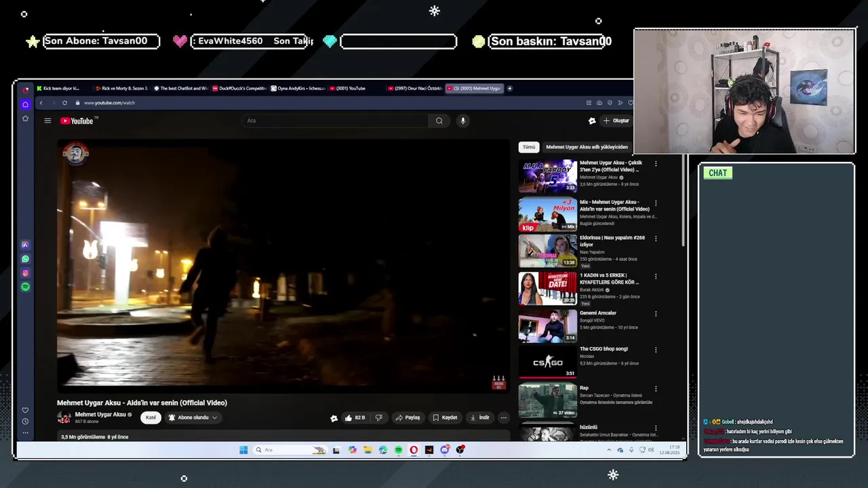Viewport: 868px width, 488px height.
Task: Click the İndir download button
Action: click(x=479, y=418)
